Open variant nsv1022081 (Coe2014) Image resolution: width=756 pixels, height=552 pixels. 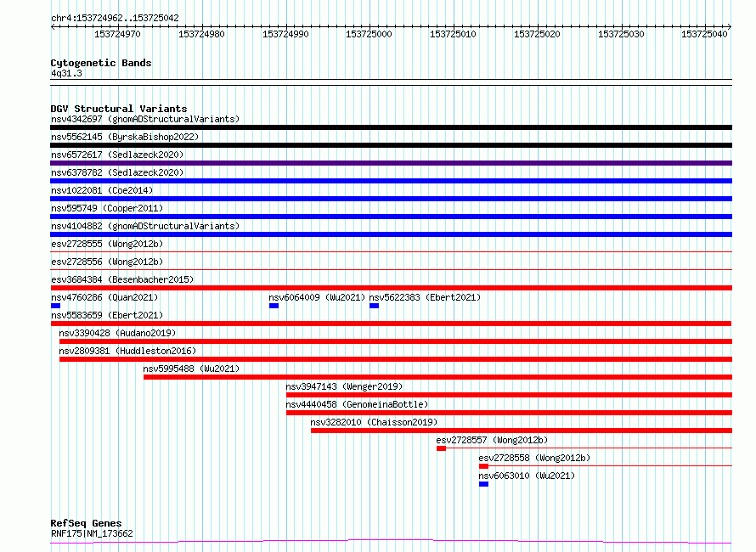pos(102,190)
